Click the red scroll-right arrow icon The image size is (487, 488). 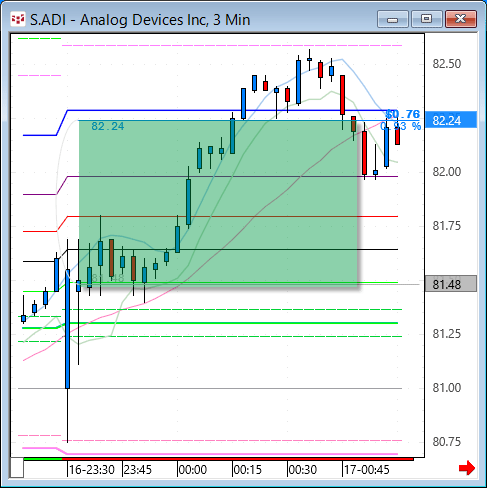pos(467,468)
